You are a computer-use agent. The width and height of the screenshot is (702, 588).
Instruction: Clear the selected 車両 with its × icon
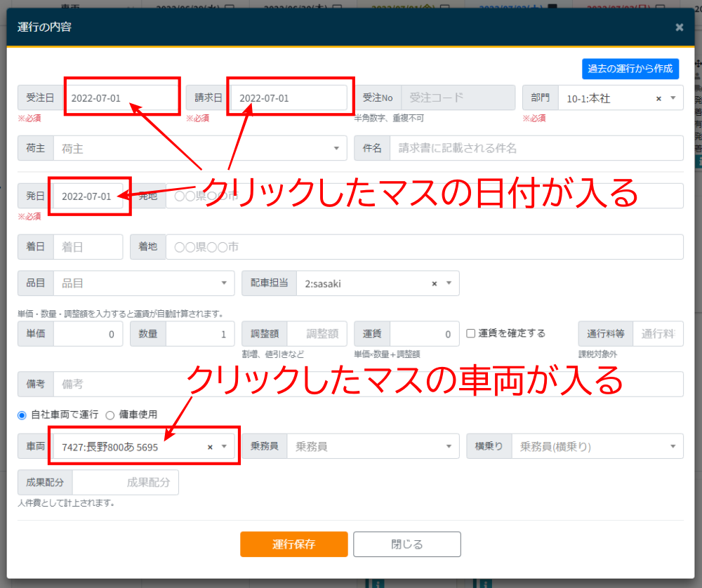(210, 447)
